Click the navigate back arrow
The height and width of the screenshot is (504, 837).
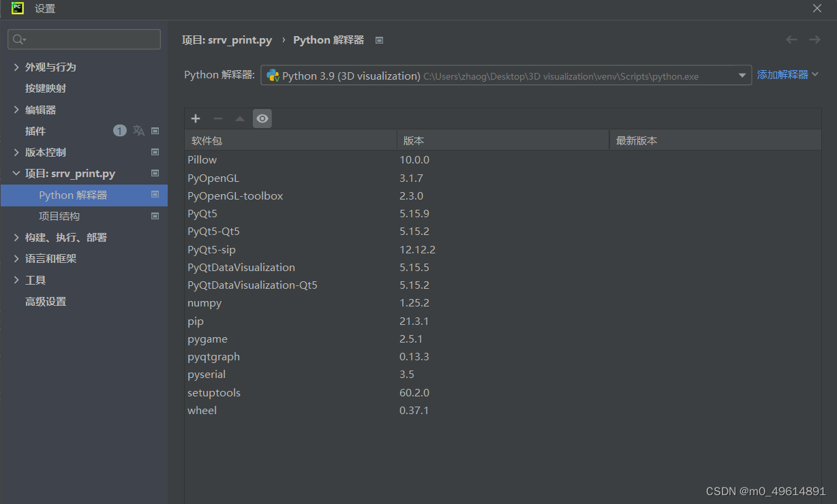point(791,40)
